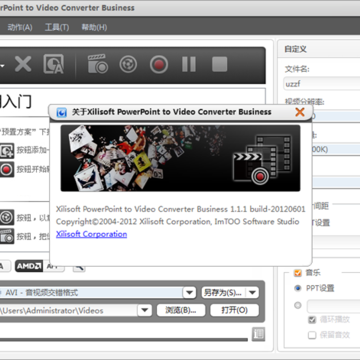360x360 pixels.
Task: Open the 帮助(H) menu
Action: tap(94, 27)
